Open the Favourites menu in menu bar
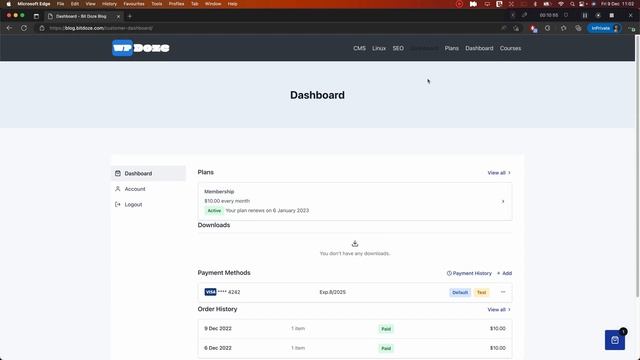The height and width of the screenshot is (360, 640). [134, 4]
